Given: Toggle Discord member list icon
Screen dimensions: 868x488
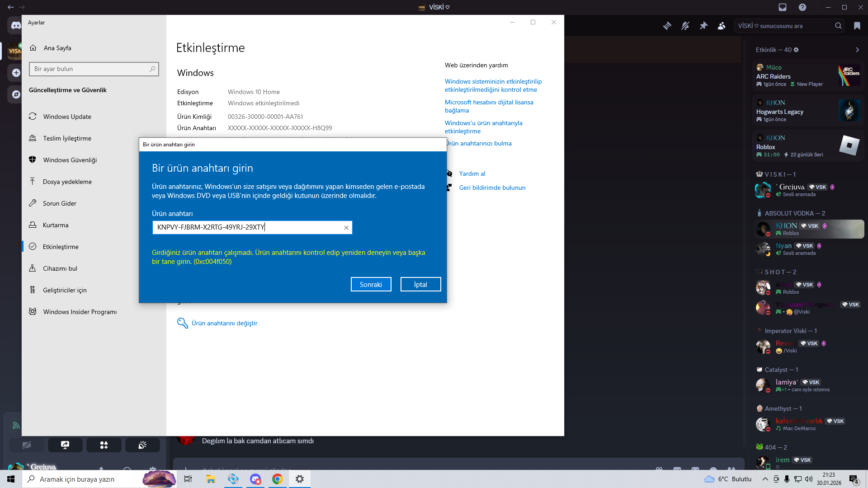Looking at the screenshot, I should [722, 26].
